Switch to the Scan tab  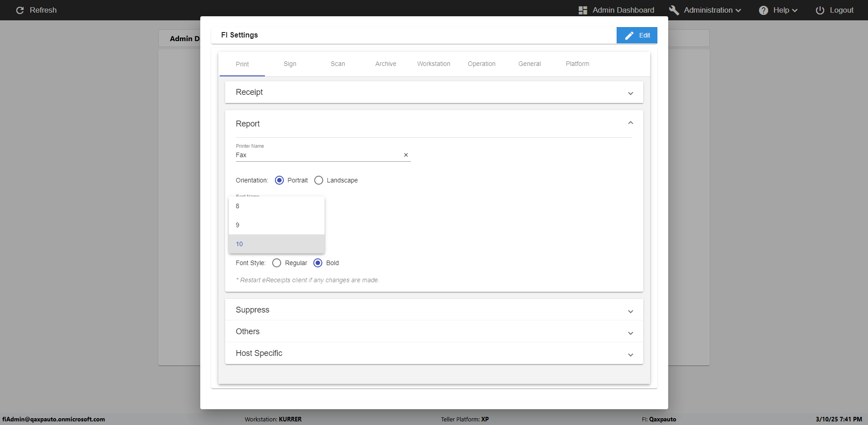pos(338,64)
